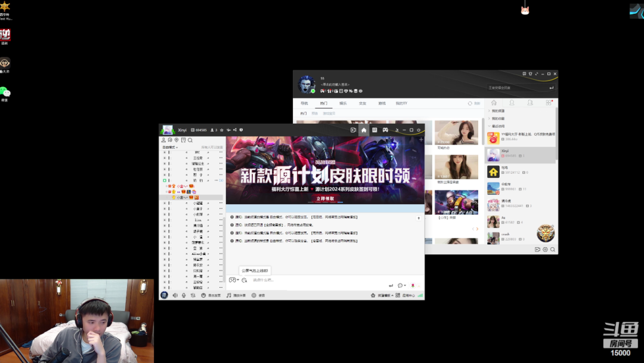Image resolution: width=644 pixels, height=363 pixels.
Task: Open the channel template menu in the footer
Action: (x=382, y=295)
